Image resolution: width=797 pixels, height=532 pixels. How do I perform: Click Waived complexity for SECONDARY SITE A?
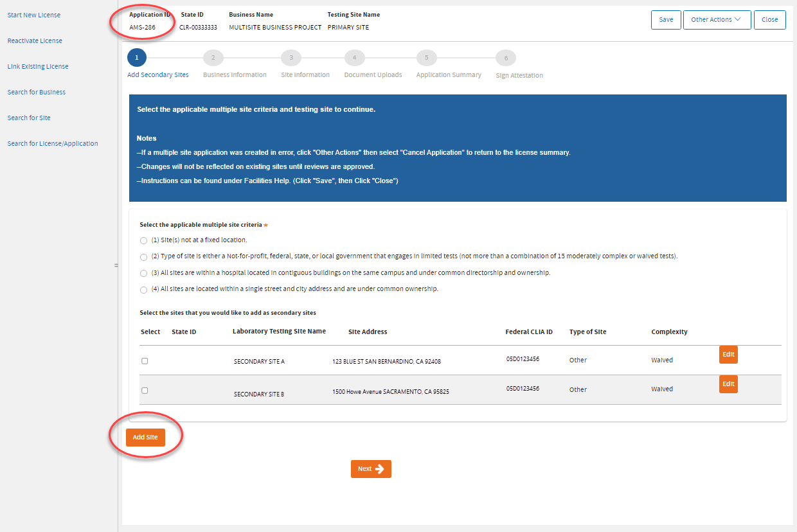click(662, 360)
